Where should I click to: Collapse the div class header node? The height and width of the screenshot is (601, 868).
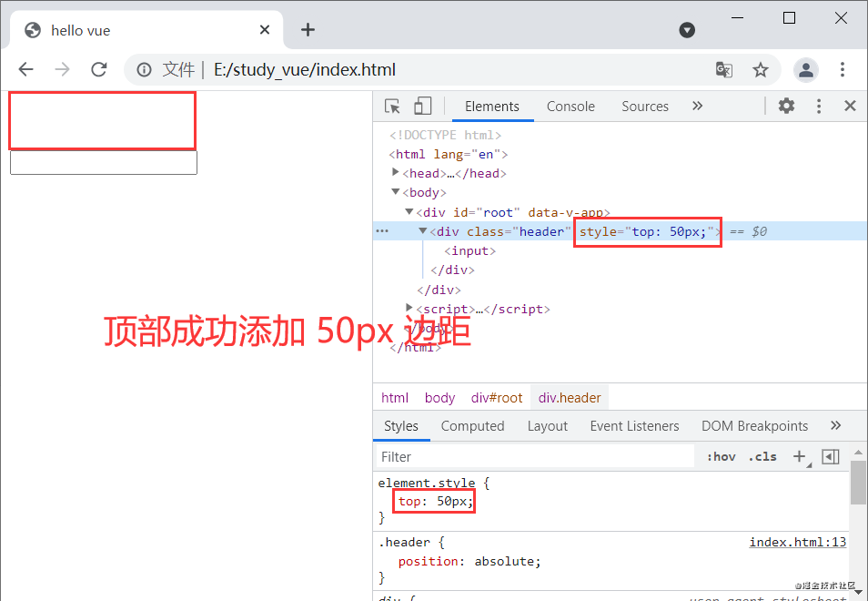(422, 230)
